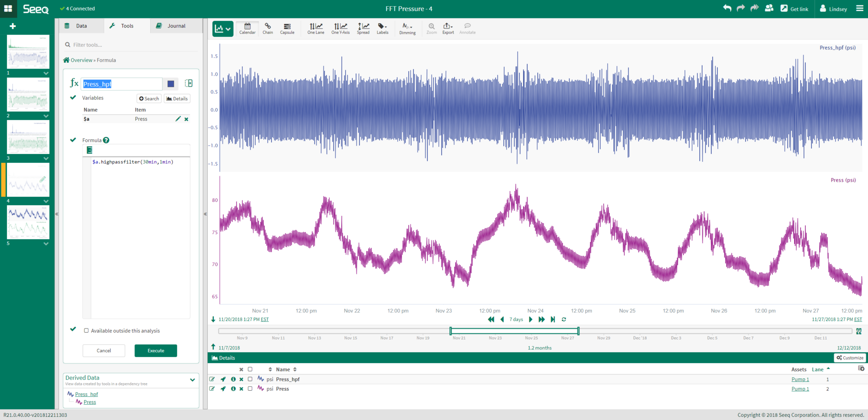Open the trend view type dropdown

click(223, 29)
